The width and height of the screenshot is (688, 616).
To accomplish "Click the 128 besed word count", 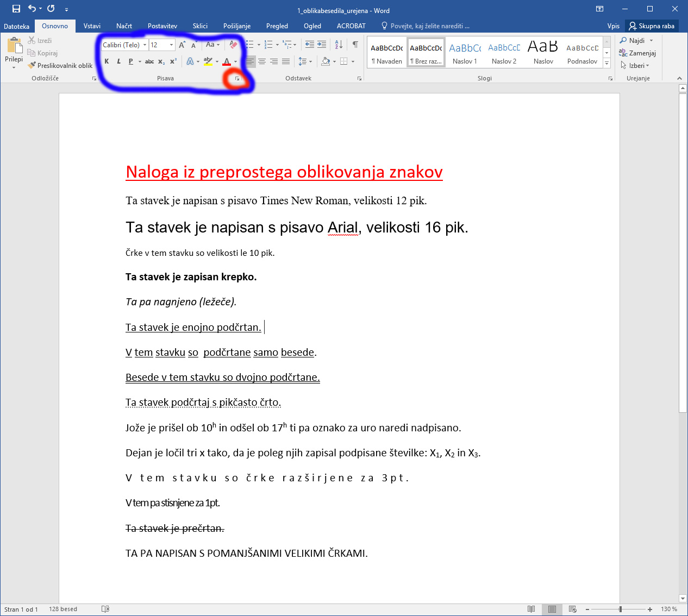I will [63, 609].
